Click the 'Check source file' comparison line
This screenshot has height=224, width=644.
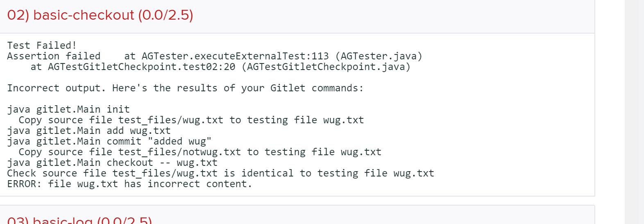(x=220, y=173)
